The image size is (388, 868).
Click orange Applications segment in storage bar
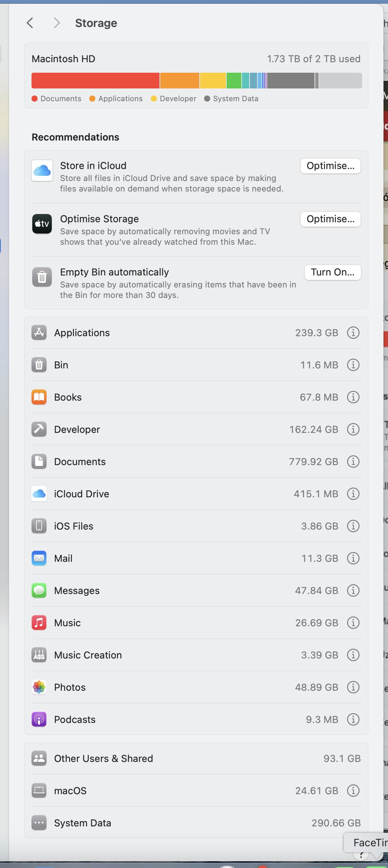(180, 81)
